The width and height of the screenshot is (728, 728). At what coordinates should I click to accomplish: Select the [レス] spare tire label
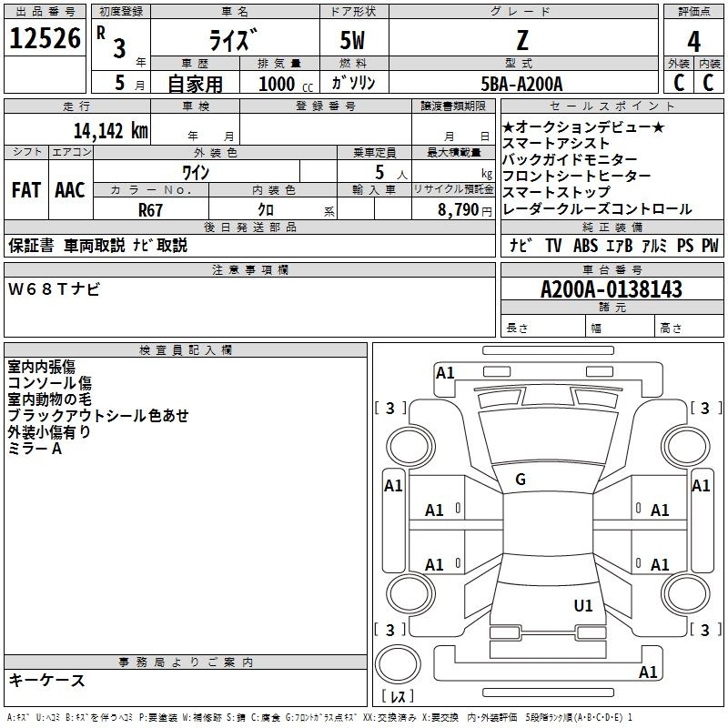(398, 696)
